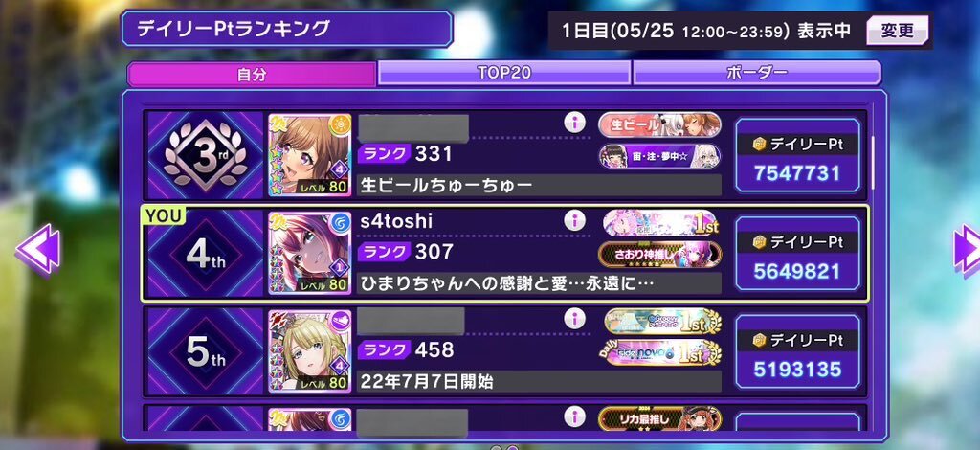Open s4toshi's character card thumbnail

(310, 253)
